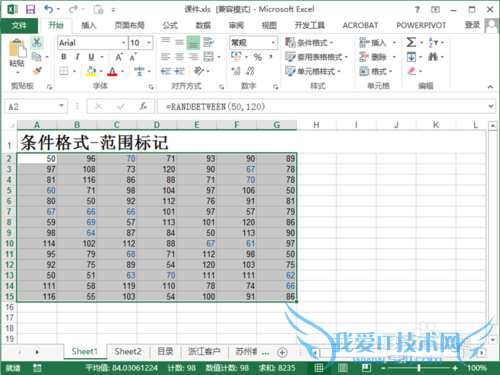This screenshot has height=375, width=500.
Task: Open the number format 常规 dropdown
Action: [x=273, y=43]
